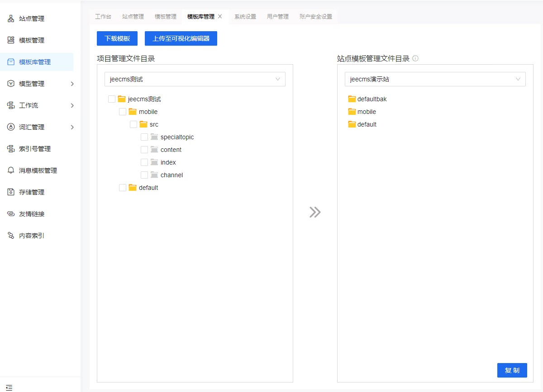
Task: Click the defaultbak folder icon
Action: 352,99
